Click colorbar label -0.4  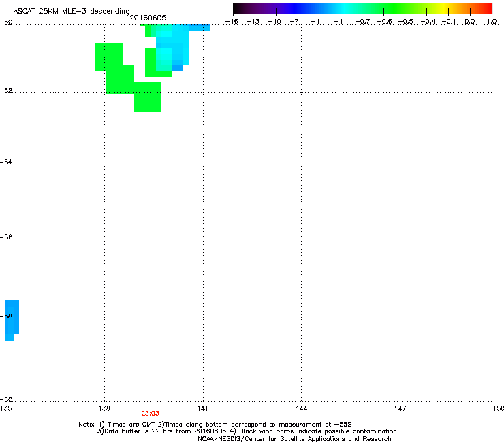click(428, 22)
